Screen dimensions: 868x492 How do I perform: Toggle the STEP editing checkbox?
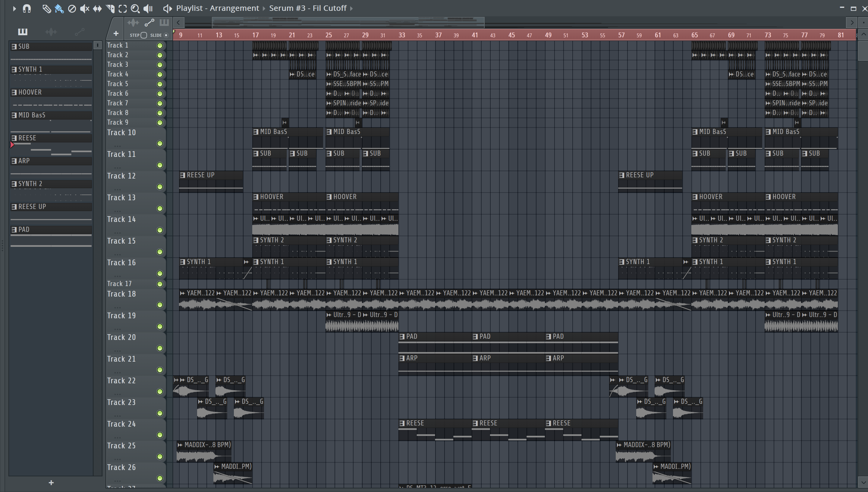click(144, 35)
